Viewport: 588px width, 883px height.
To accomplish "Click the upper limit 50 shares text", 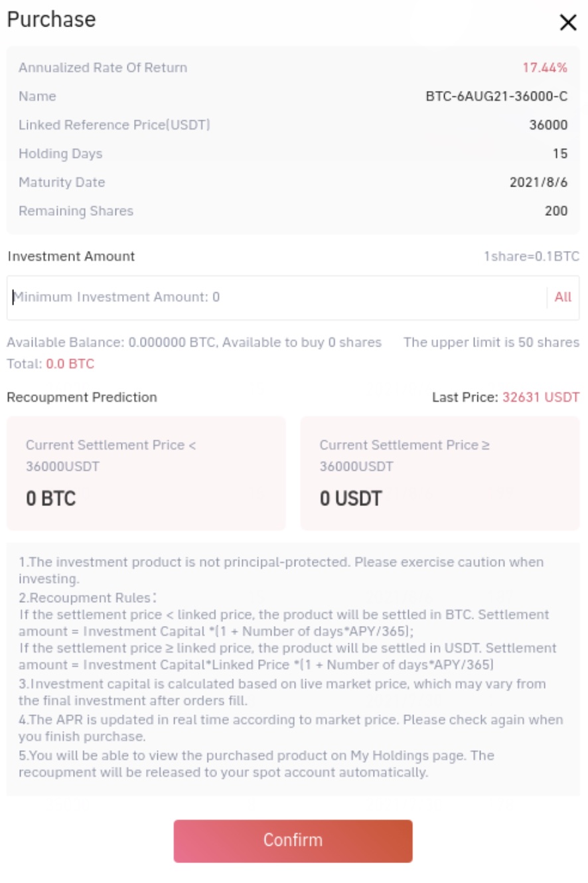I will [x=491, y=343].
